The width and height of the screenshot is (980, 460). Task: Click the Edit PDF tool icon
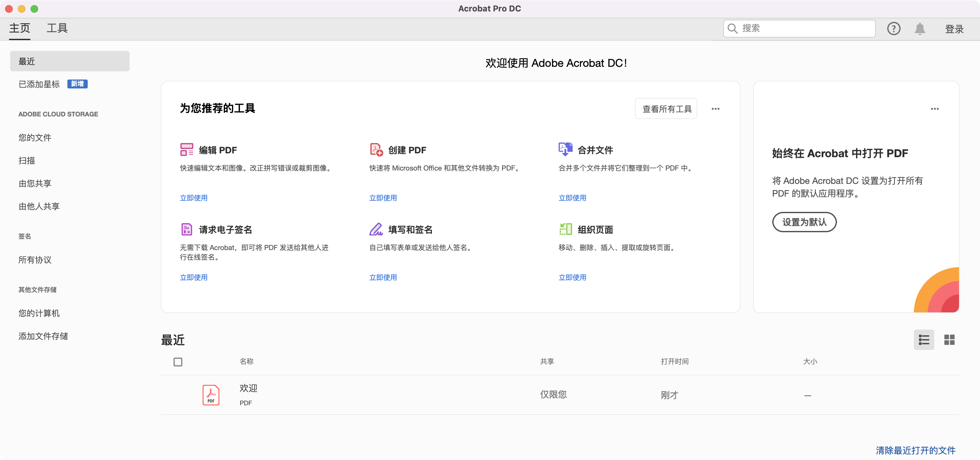187,150
